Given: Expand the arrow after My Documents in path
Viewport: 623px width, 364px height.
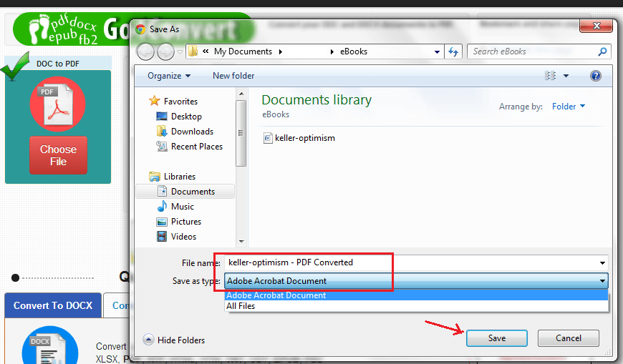Looking at the screenshot, I should (x=281, y=52).
